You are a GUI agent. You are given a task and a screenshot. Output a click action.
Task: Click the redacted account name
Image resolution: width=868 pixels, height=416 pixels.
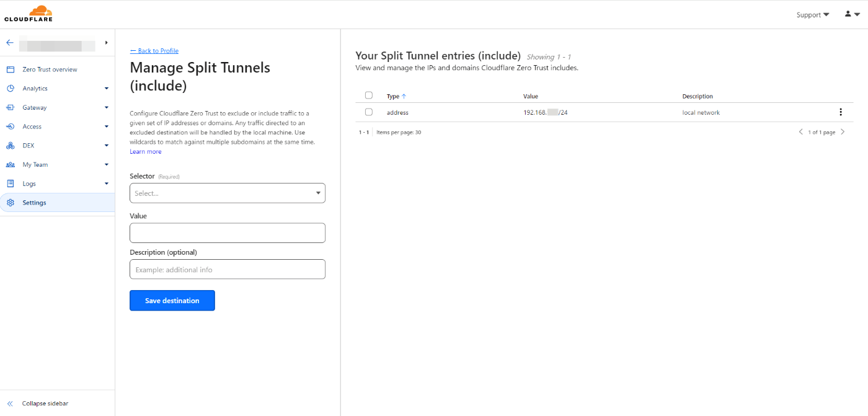[x=57, y=45]
